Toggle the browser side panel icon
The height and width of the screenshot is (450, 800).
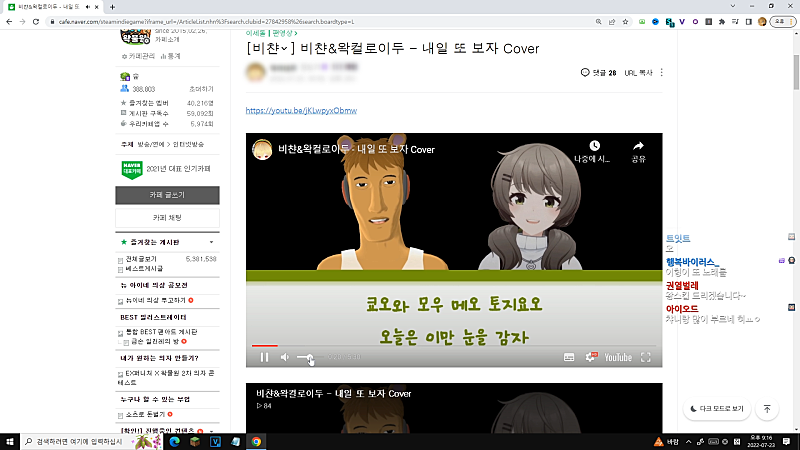(x=748, y=22)
